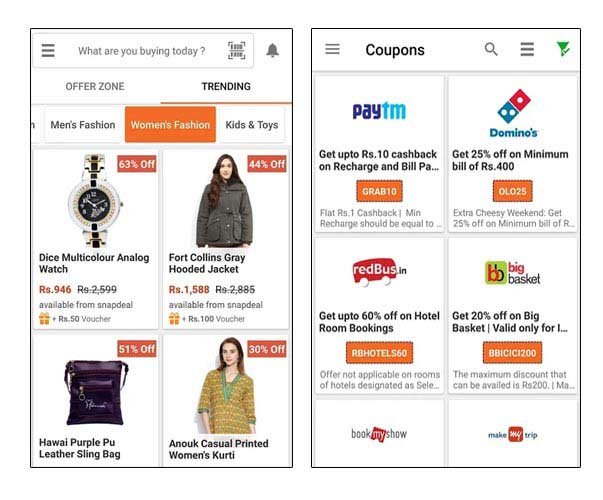Switch to list view icon in Coupons
The width and height of the screenshot is (603, 500).
point(527,49)
